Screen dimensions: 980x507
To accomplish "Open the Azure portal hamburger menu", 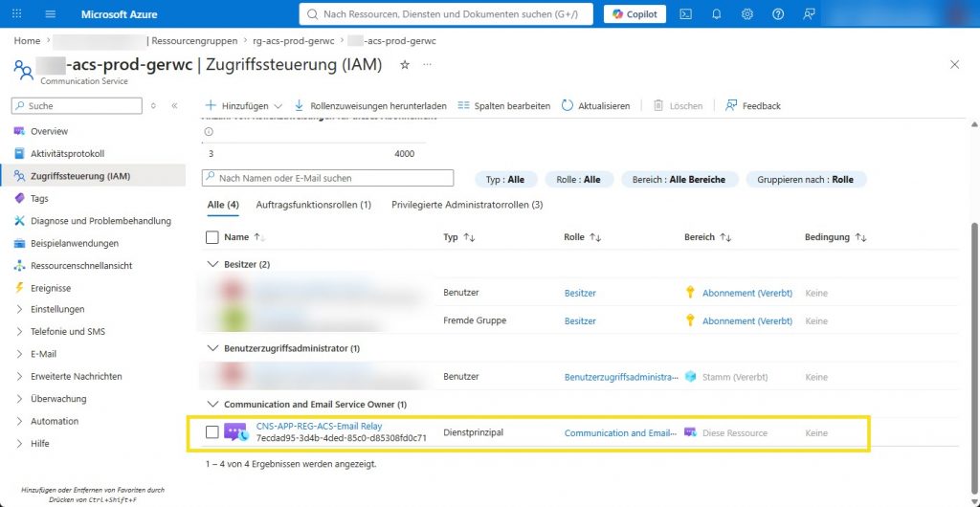I will coord(51,13).
